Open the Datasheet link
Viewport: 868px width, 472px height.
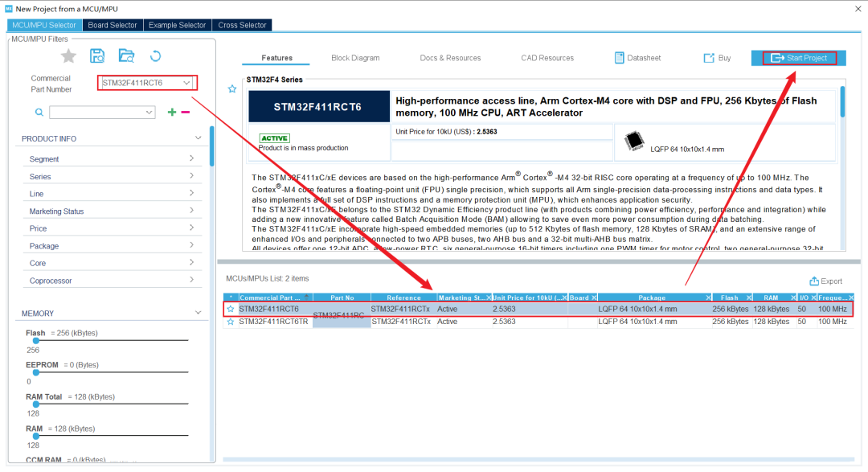[x=637, y=58]
